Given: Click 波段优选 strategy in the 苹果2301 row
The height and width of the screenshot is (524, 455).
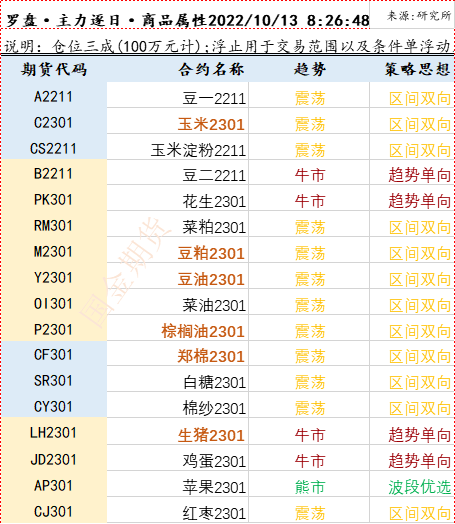Looking at the screenshot, I should coord(420,488).
